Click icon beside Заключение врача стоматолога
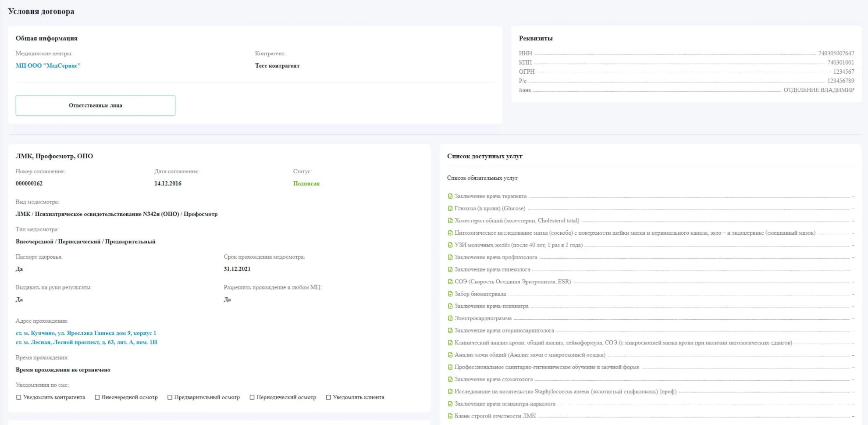The width and height of the screenshot is (868, 425). (x=450, y=379)
